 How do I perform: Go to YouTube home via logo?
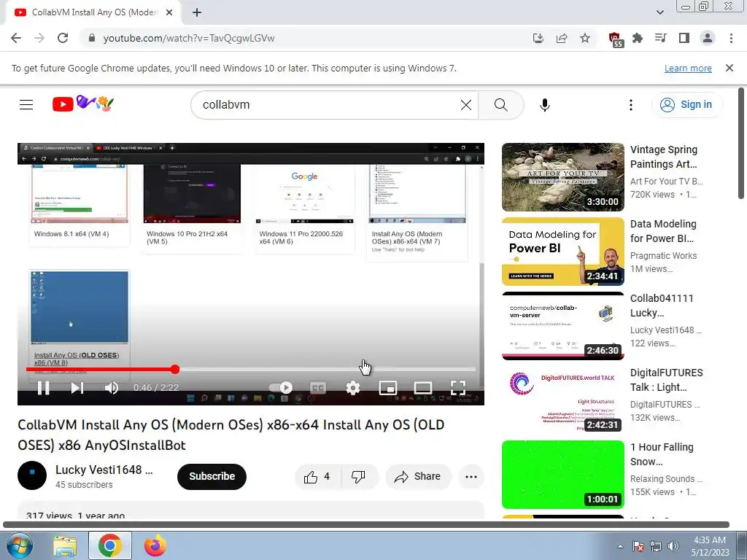point(83,104)
